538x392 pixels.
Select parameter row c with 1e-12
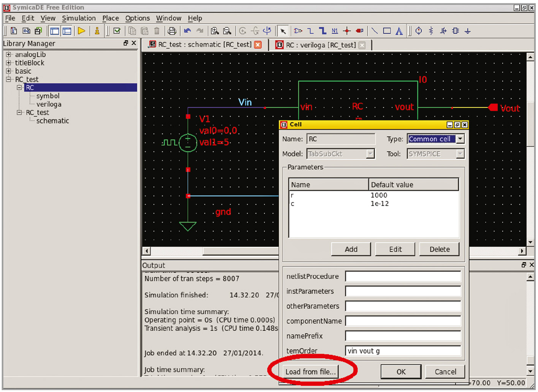(373, 204)
